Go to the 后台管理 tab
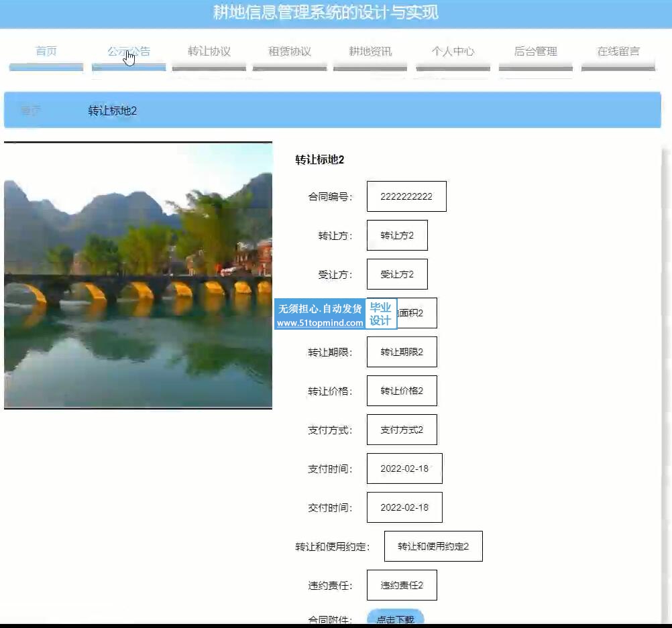This screenshot has height=628, width=672. 536,52
